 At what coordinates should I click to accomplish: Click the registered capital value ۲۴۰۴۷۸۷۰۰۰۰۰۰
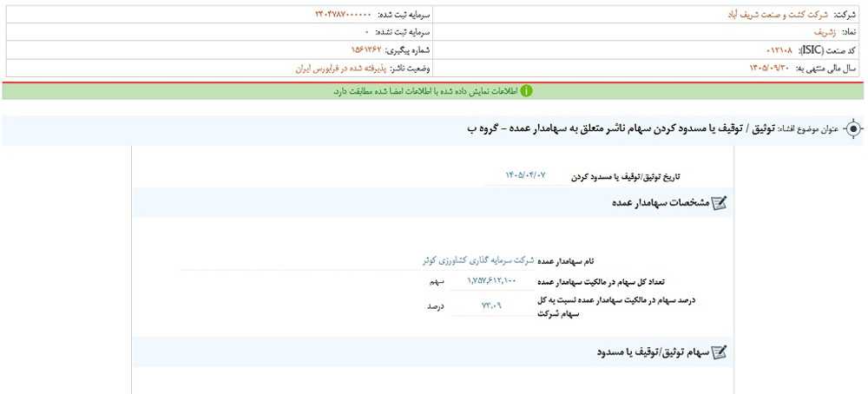pos(345,15)
